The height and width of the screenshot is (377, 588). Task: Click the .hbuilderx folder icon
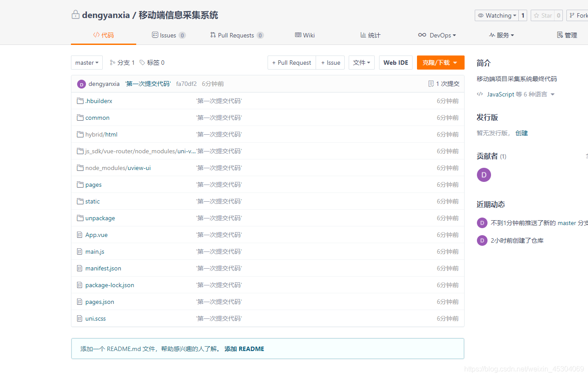tap(80, 101)
